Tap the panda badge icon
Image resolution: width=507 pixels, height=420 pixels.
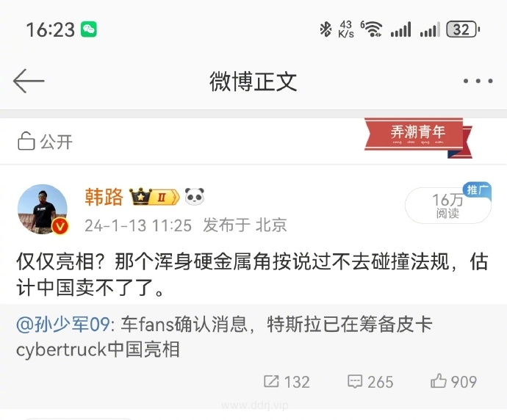pos(195,197)
